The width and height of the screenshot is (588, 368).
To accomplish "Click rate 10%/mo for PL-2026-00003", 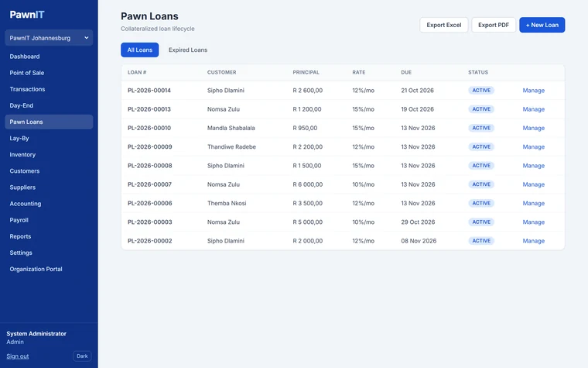I will tap(364, 222).
